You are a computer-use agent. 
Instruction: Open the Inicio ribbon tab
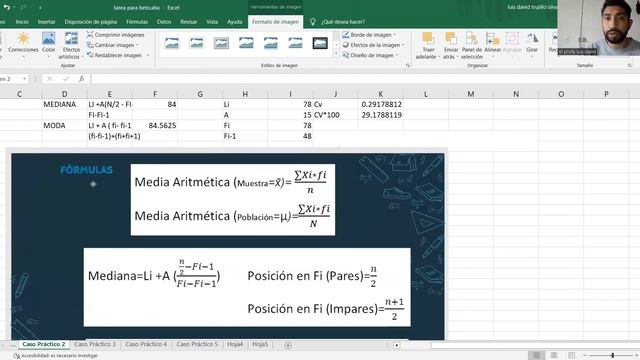click(x=22, y=22)
